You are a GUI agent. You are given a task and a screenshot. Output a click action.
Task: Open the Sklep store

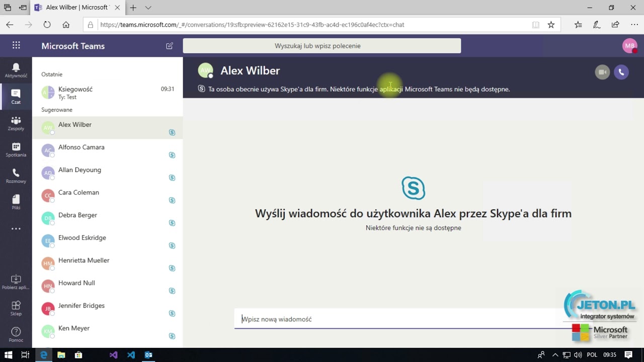pyautogui.click(x=16, y=308)
